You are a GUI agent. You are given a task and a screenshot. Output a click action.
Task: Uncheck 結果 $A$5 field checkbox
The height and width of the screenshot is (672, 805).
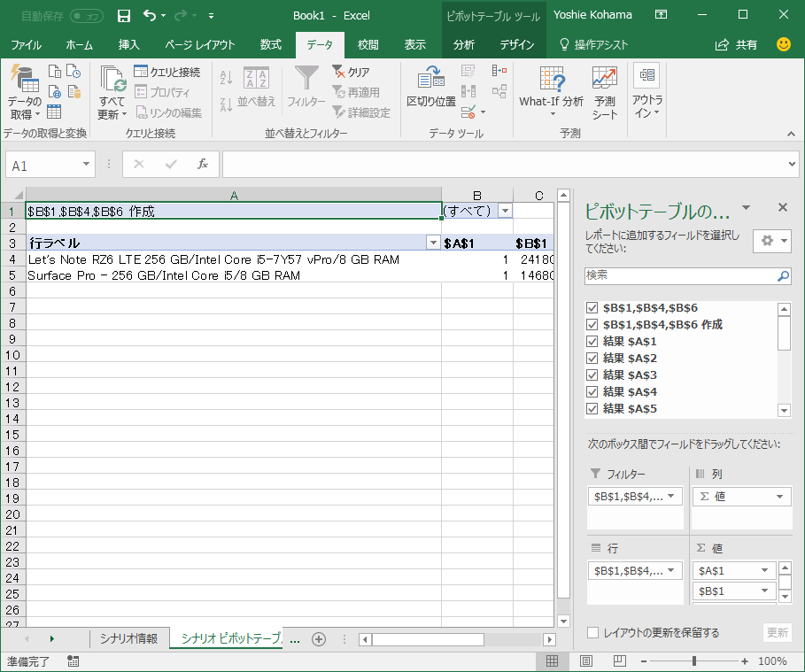click(592, 409)
